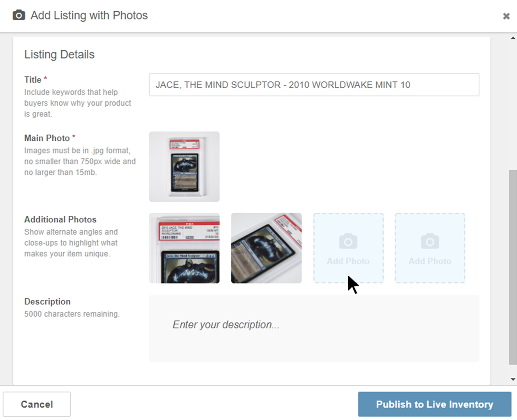Click the scrollbar down arrow
517x420 pixels.
click(x=513, y=379)
